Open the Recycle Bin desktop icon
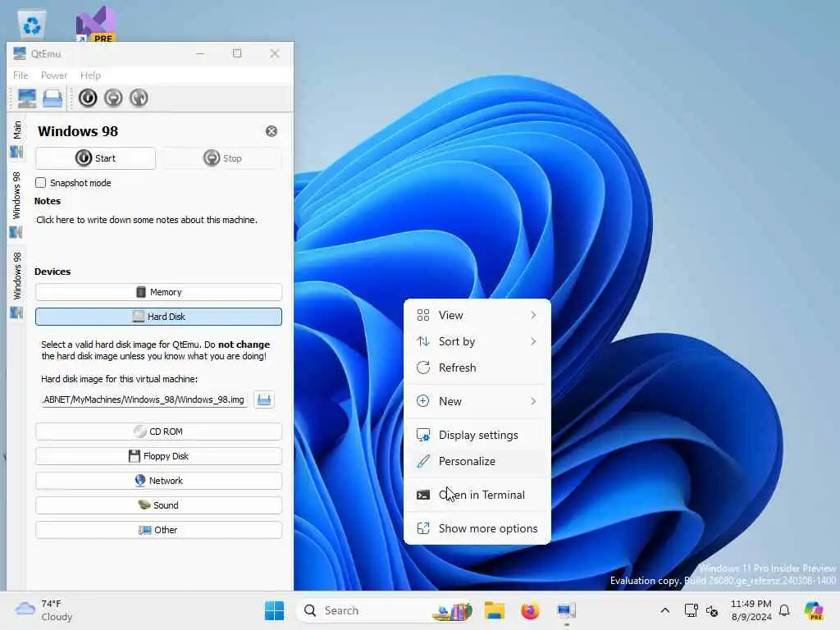Viewport: 840px width, 630px height. 32,24
